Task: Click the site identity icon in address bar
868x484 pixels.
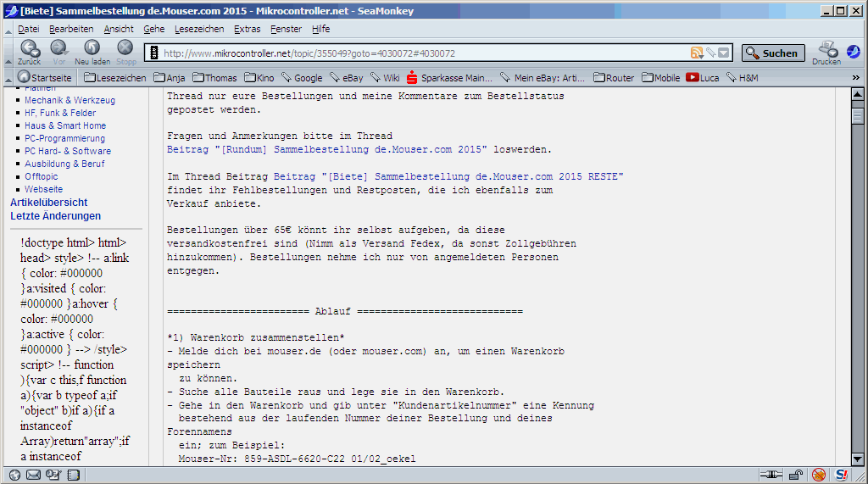Action: coord(154,53)
